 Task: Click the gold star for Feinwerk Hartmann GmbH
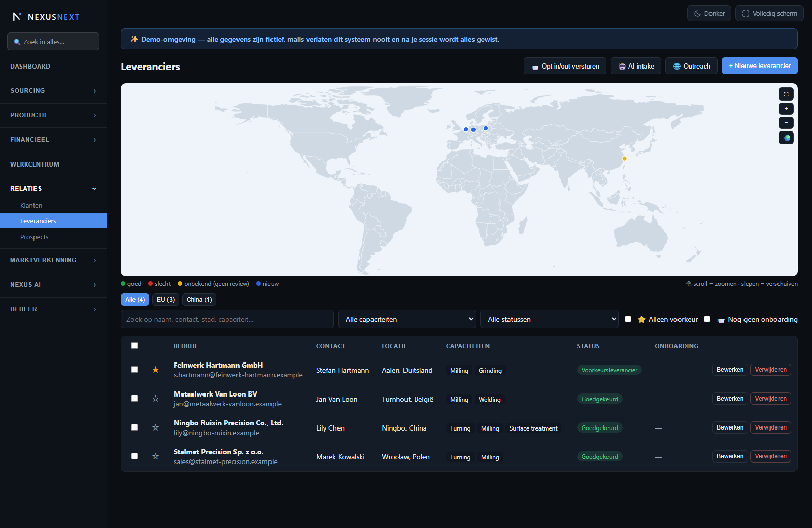click(x=156, y=370)
